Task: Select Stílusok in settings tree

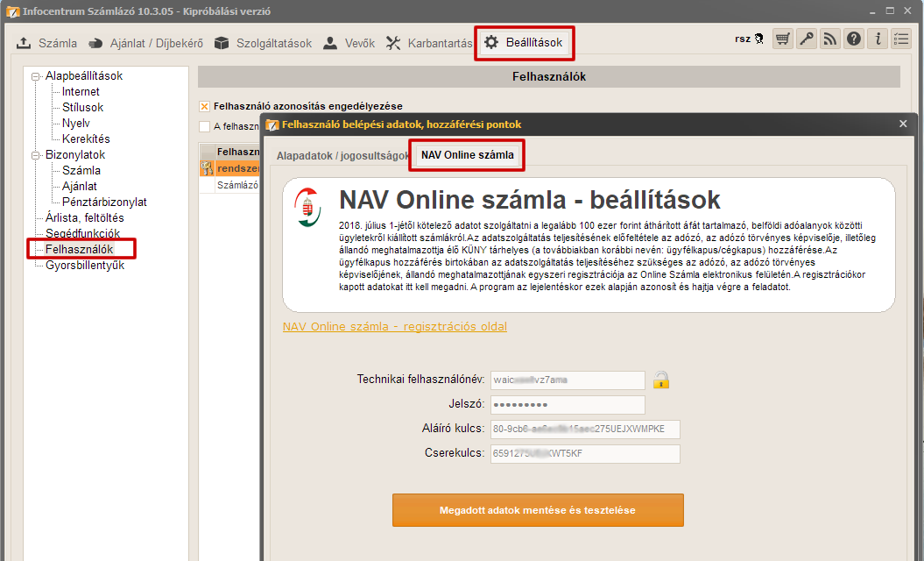Action: point(82,107)
